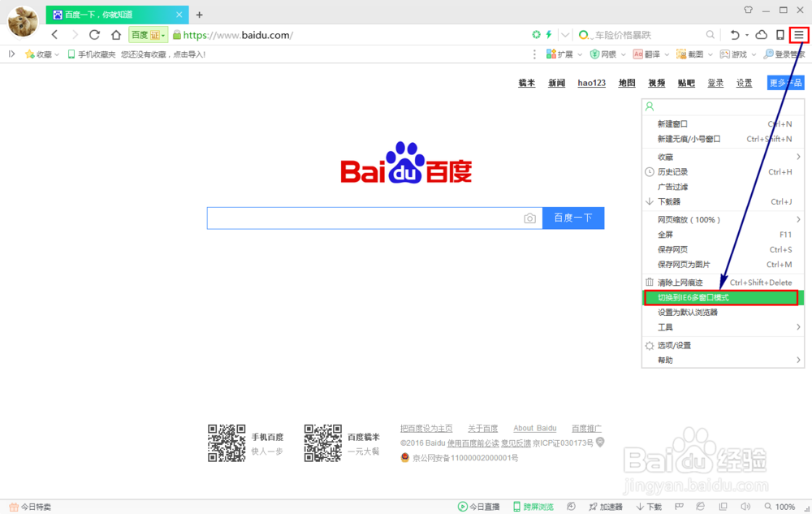Open the 贴吧 link
This screenshot has height=514, width=812.
(x=686, y=83)
